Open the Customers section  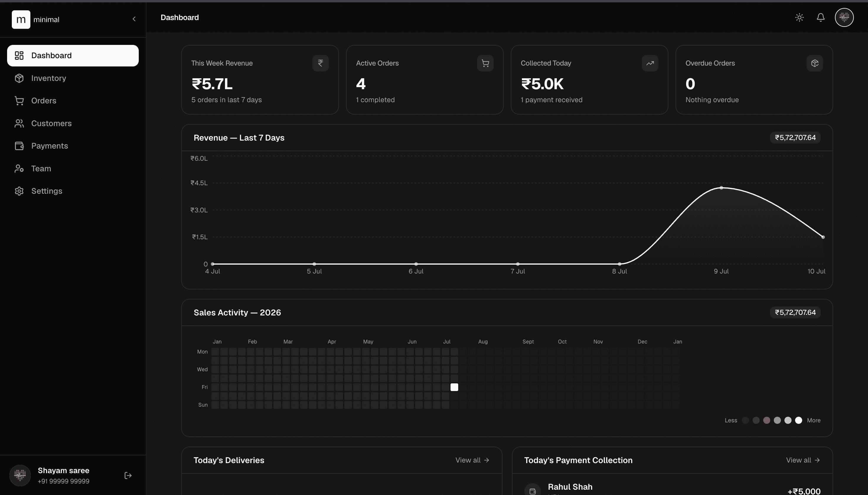click(x=73, y=123)
